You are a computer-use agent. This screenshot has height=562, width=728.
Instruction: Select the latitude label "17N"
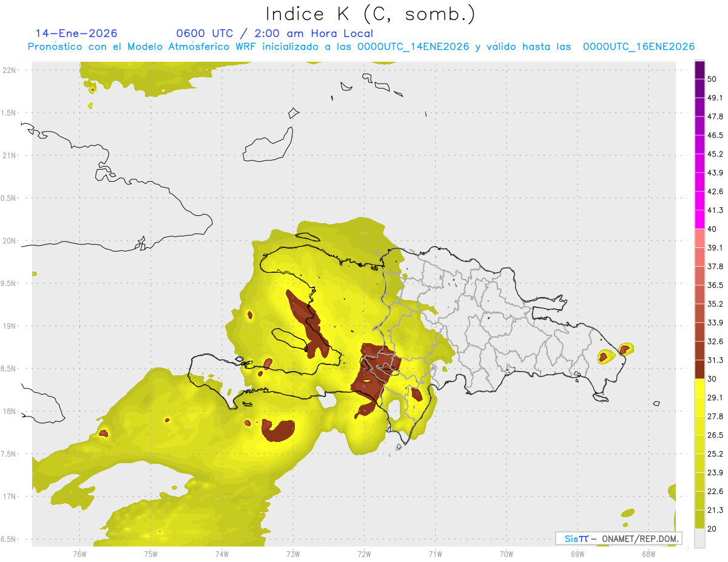pyautogui.click(x=9, y=497)
